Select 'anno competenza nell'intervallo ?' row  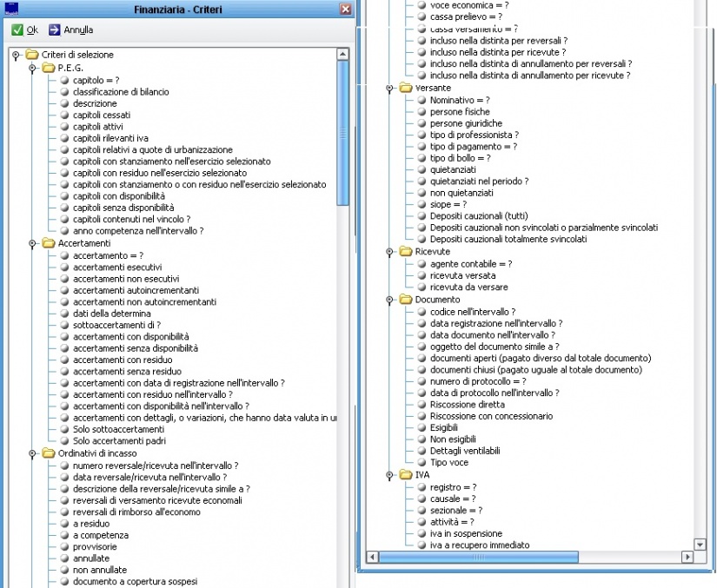point(138,231)
